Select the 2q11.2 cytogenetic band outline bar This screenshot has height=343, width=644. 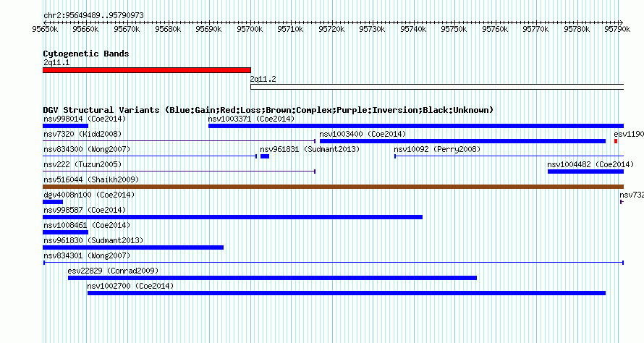tap(437, 87)
